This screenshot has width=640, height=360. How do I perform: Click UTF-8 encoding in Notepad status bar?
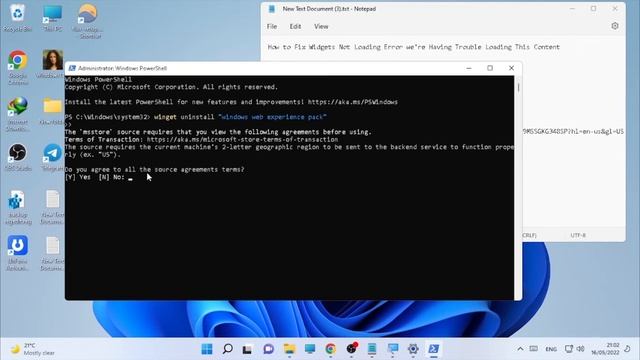pos(578,236)
